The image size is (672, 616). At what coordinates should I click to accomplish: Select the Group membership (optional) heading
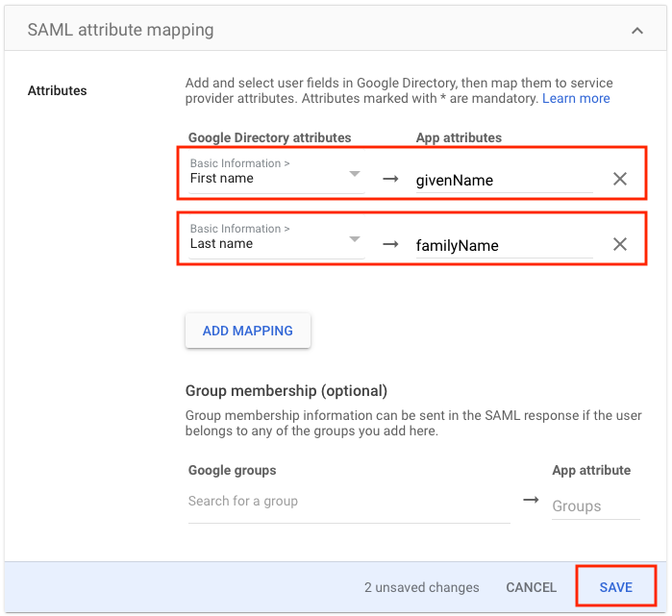[286, 391]
